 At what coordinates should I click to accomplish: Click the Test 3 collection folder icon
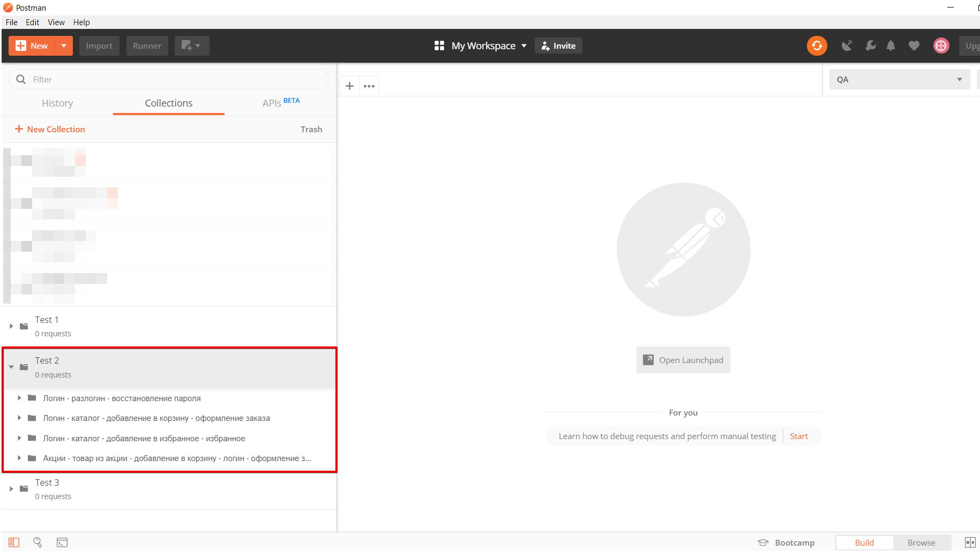tap(24, 488)
